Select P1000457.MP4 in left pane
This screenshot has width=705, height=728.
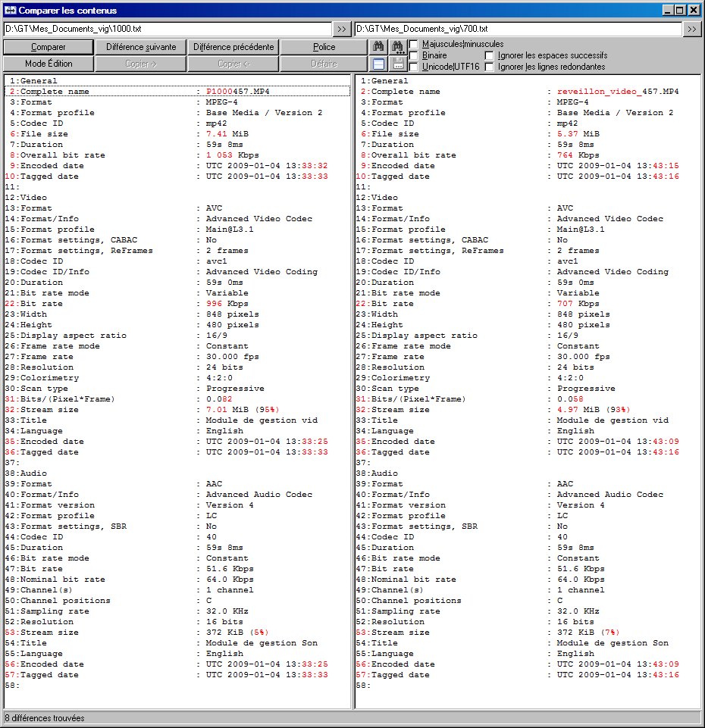point(237,92)
